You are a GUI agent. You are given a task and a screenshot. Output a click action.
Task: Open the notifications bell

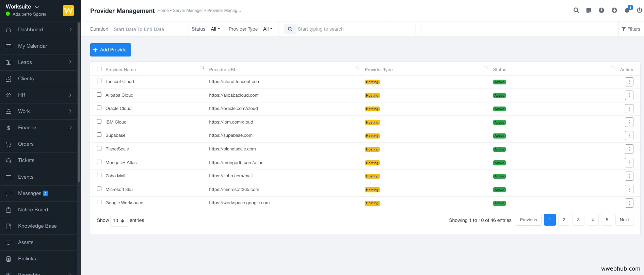[x=627, y=10]
